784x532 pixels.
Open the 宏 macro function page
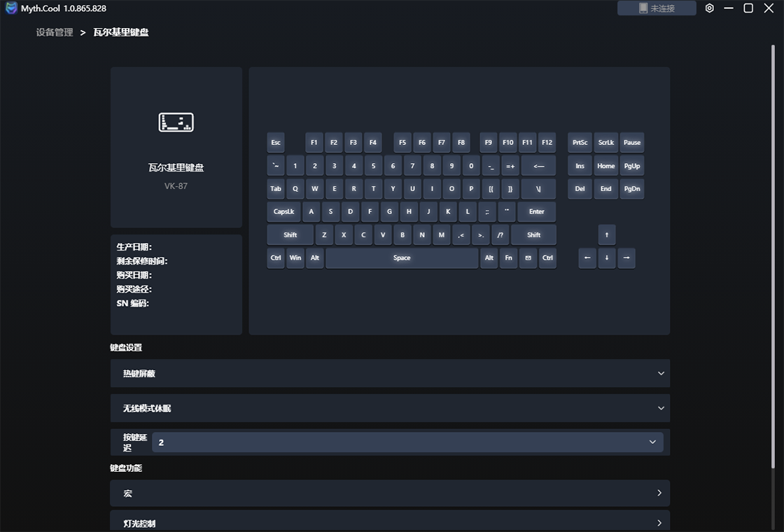[390, 493]
